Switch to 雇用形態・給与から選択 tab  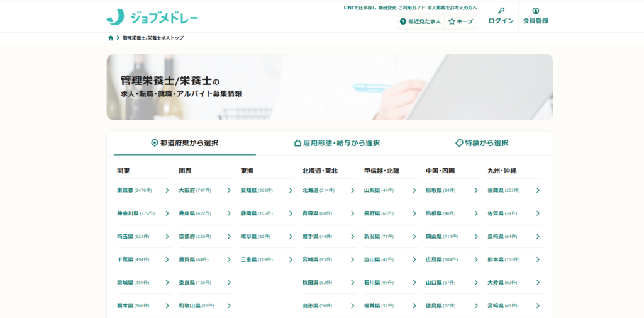click(337, 143)
